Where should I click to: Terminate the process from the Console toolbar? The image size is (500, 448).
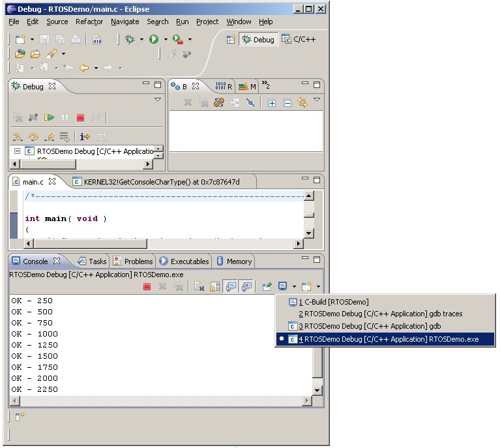tap(147, 286)
